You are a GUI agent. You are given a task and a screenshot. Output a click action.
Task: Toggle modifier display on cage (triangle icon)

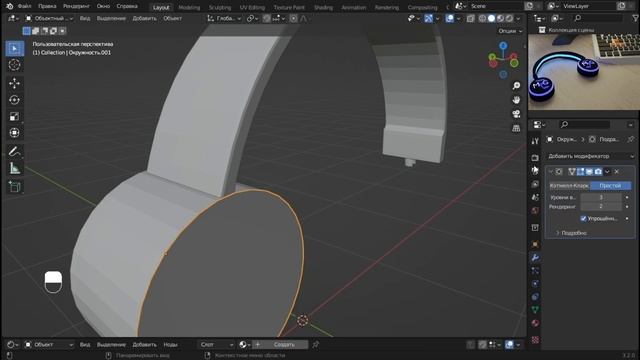[572, 172]
